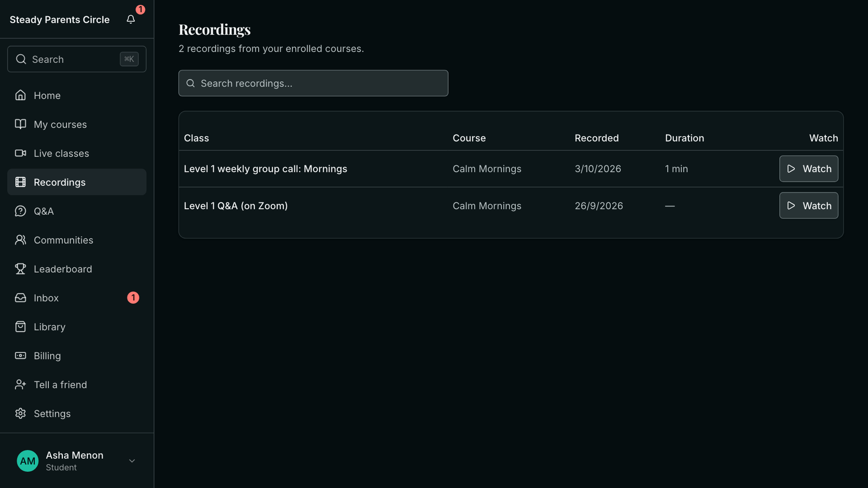
Task: Watch Level 1 weekly group call recording
Action: pyautogui.click(x=808, y=169)
